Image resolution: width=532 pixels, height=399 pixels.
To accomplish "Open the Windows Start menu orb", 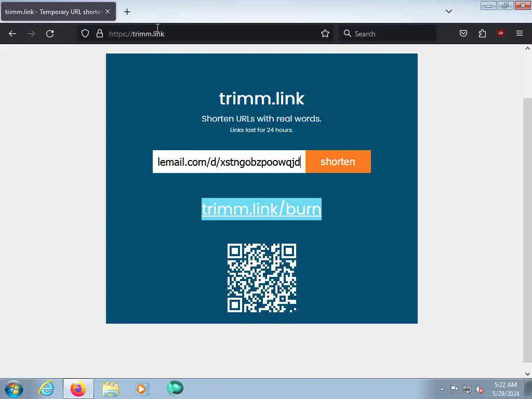I will pyautogui.click(x=14, y=389).
